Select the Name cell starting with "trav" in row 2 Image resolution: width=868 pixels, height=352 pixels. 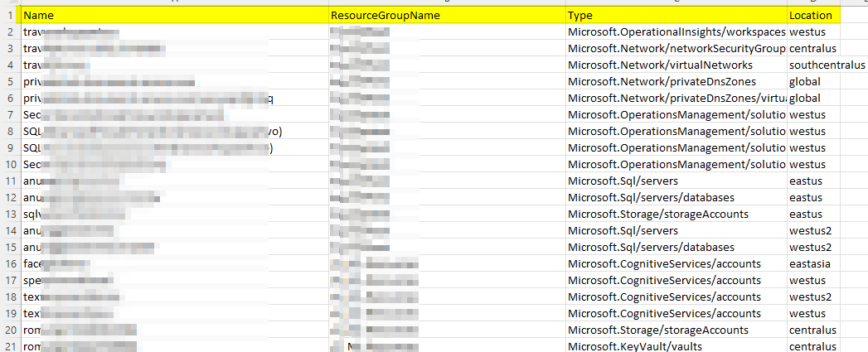175,31
